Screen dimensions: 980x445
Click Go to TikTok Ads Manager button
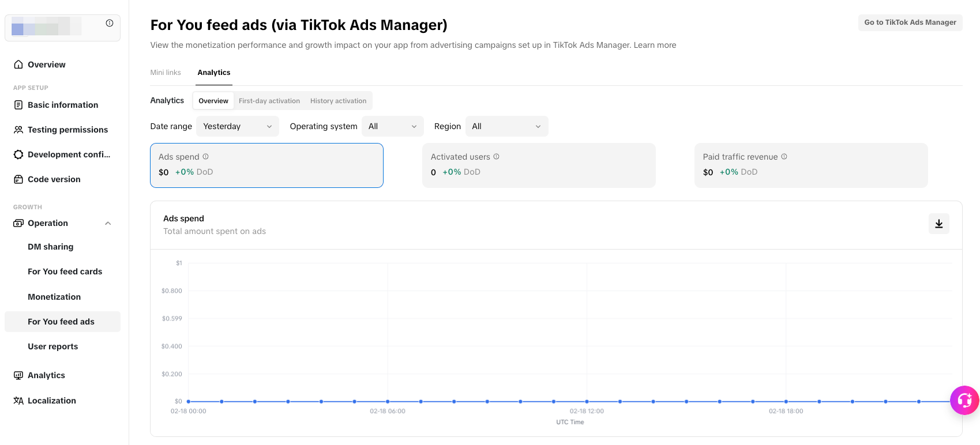click(910, 22)
